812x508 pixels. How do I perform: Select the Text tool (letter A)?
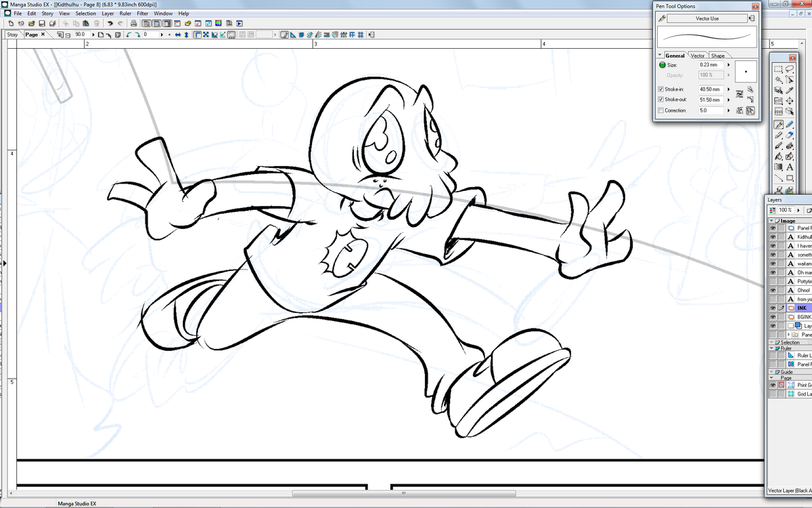click(x=790, y=167)
